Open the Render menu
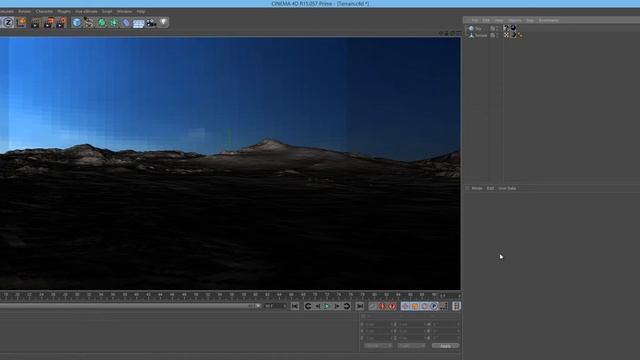This screenshot has width=640, height=360. [x=24, y=11]
